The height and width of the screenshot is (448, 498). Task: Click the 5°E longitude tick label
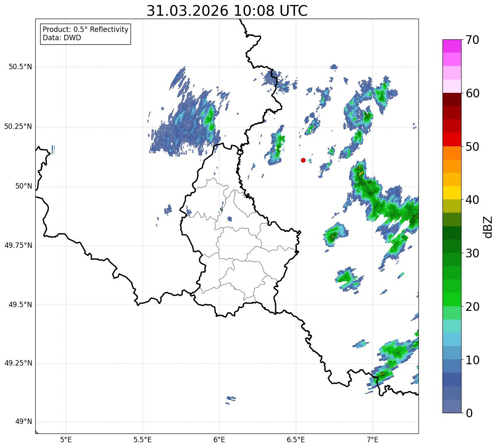click(x=66, y=439)
